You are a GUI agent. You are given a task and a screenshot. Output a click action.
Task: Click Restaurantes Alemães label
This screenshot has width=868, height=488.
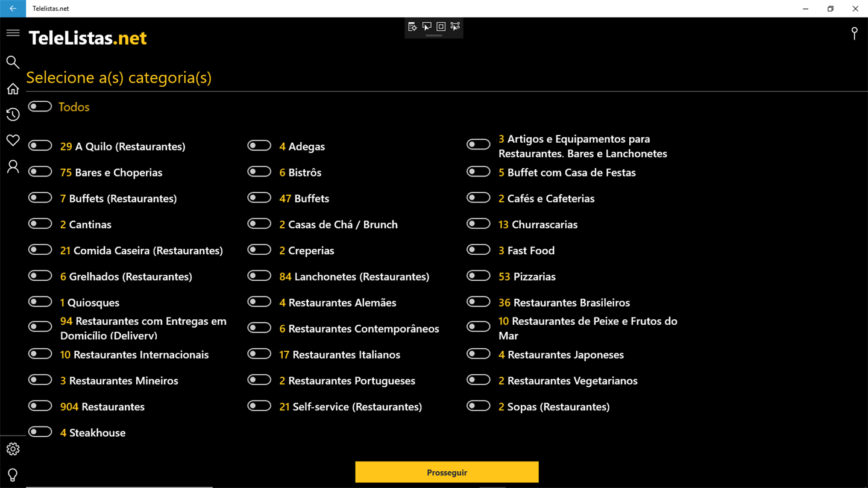(338, 302)
